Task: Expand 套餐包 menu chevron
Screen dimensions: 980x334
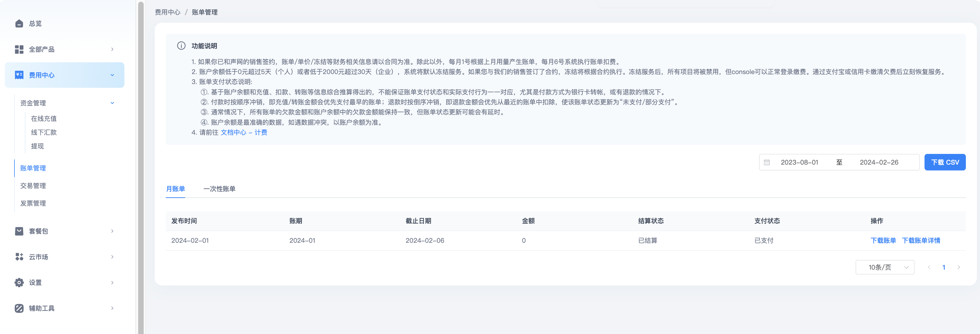Action: (112, 231)
